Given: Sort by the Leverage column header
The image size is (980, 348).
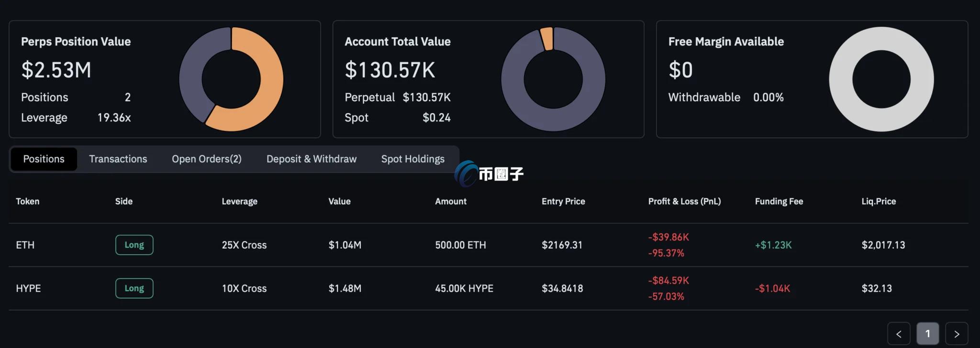Looking at the screenshot, I should (x=239, y=201).
